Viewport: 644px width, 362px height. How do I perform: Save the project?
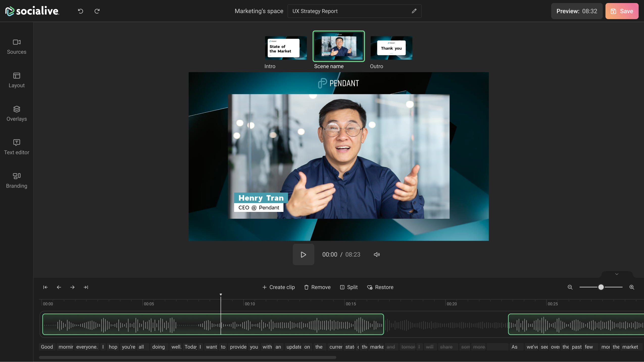(622, 11)
